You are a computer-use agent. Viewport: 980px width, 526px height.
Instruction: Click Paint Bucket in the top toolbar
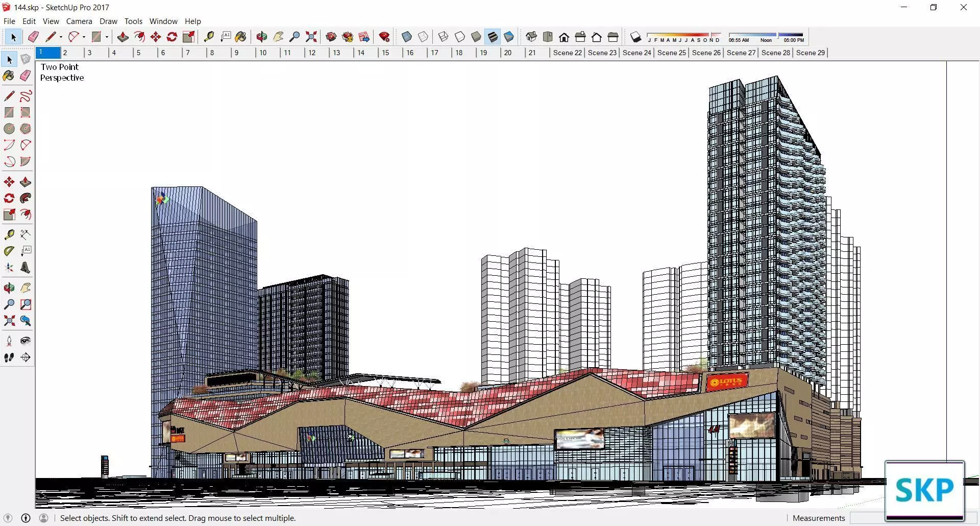tap(241, 37)
